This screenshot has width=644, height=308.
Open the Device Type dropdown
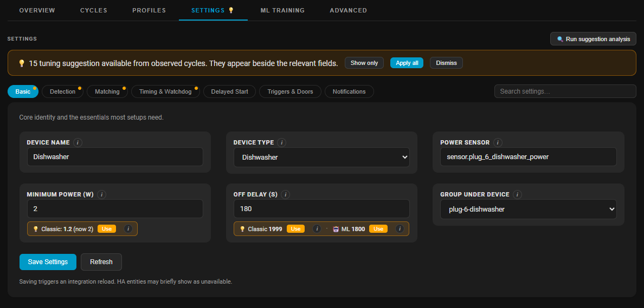321,157
